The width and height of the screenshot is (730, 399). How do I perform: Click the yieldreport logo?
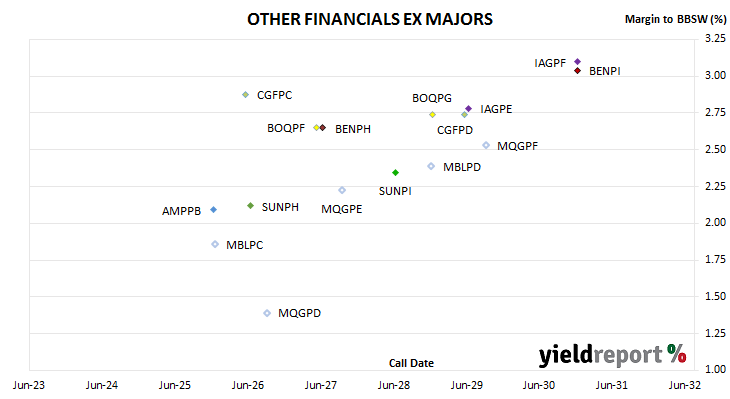coord(612,355)
